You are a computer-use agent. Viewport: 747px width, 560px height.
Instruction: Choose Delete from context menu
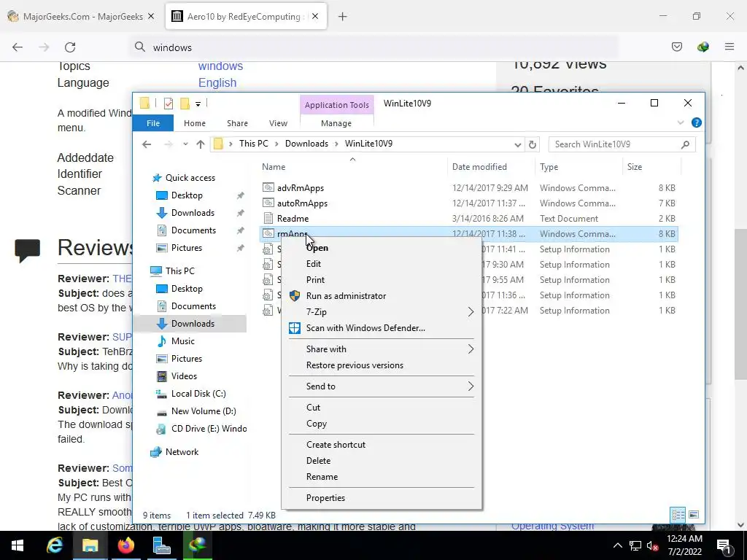coord(381,461)
